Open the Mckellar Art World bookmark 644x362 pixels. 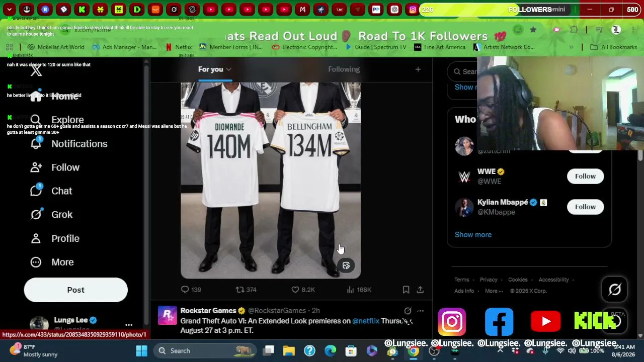56,47
